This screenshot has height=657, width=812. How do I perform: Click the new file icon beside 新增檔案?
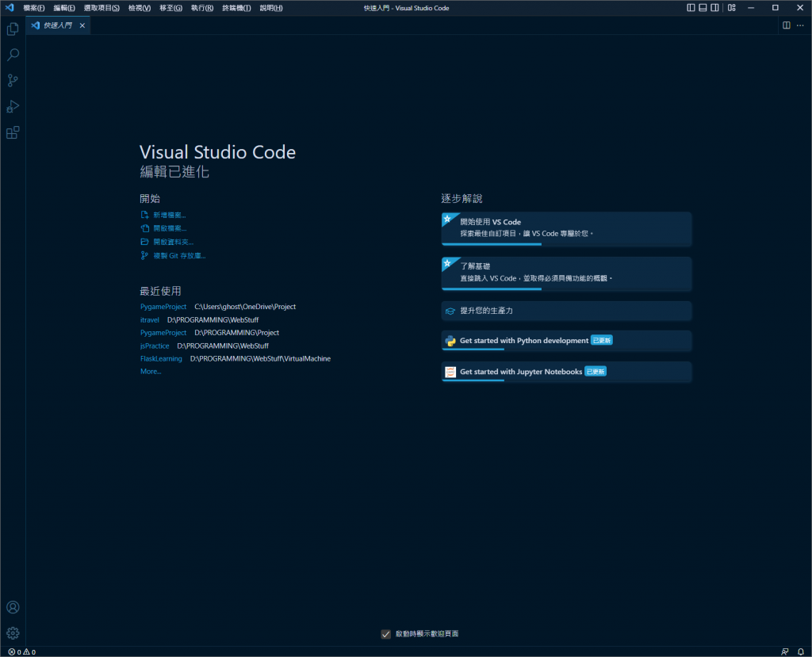pyautogui.click(x=145, y=215)
